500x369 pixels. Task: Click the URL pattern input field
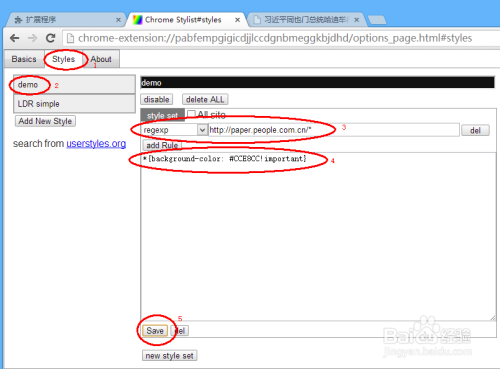(x=334, y=130)
